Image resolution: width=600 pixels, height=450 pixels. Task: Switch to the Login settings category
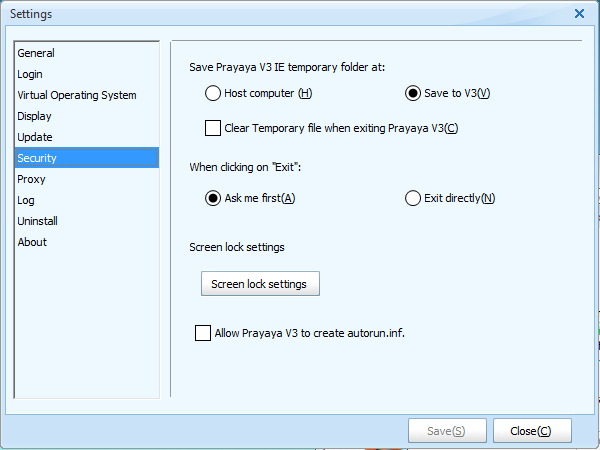(x=87, y=74)
